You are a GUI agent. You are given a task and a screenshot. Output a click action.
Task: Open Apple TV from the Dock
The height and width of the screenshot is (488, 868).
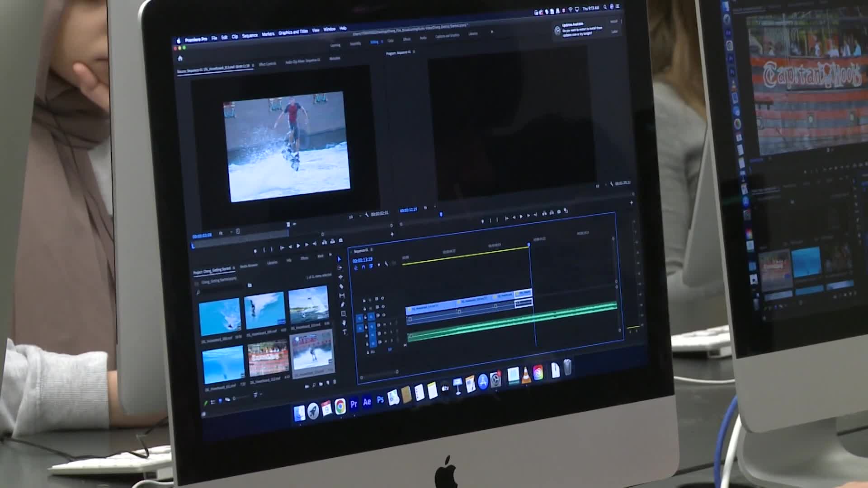click(445, 388)
